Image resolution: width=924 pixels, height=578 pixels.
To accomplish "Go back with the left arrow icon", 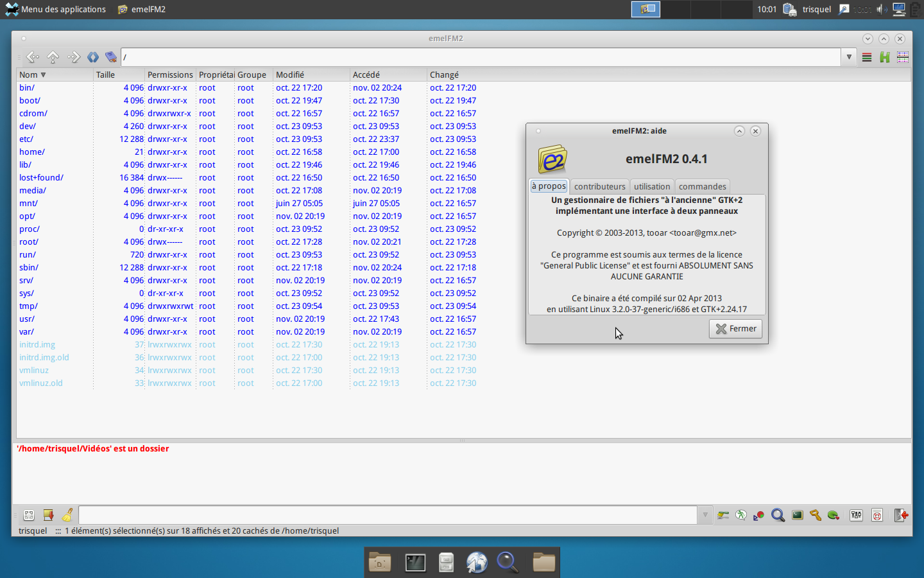I will [x=33, y=57].
